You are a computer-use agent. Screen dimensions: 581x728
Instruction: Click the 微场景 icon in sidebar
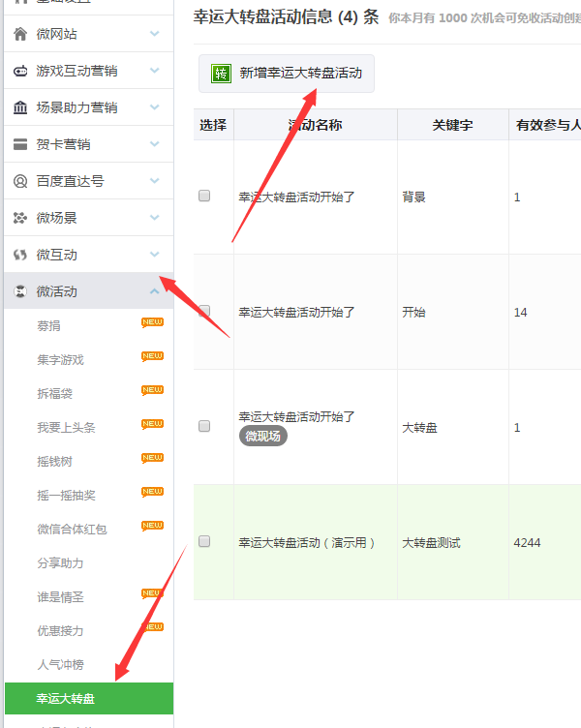click(20, 218)
